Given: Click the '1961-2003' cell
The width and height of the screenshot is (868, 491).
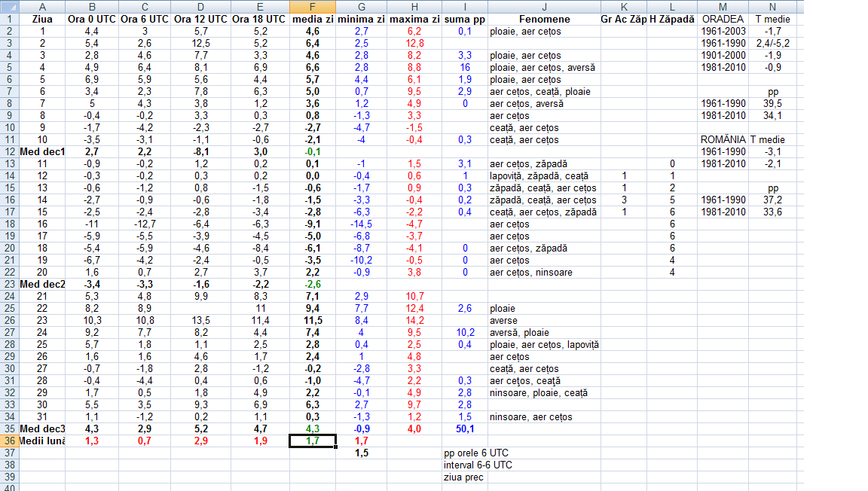Looking at the screenshot, I should pos(723,32).
